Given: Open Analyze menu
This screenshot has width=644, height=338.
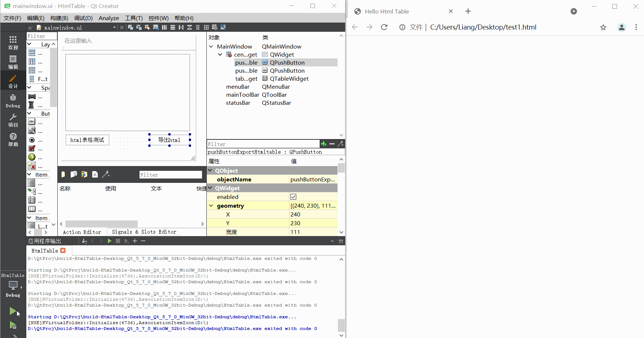Looking at the screenshot, I should coord(109,18).
